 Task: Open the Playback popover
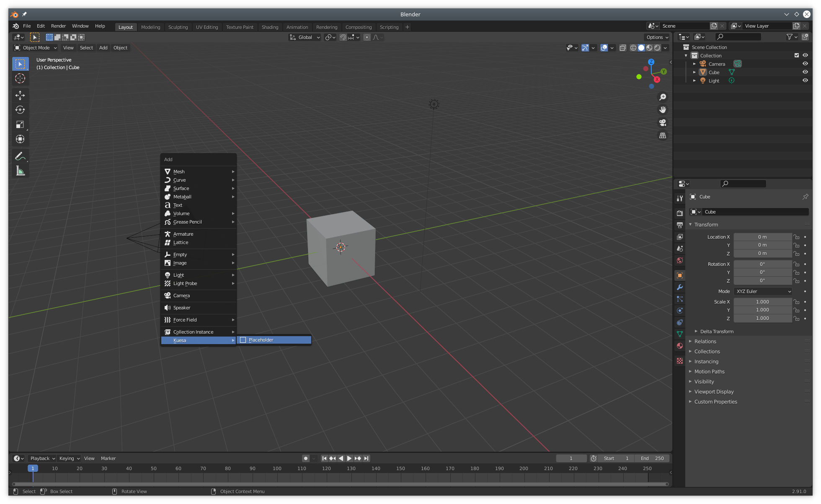point(42,458)
